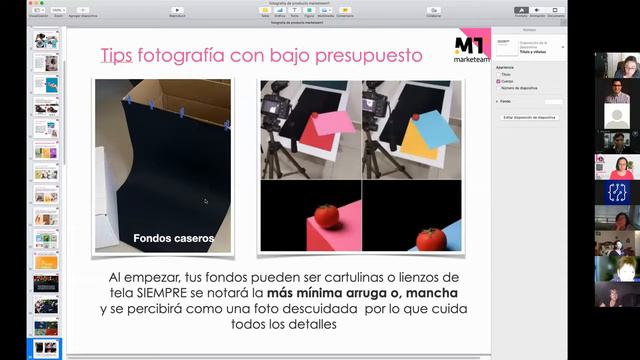Add a comment with Comentario icon
The width and height of the screenshot is (640, 360).
coord(345,10)
